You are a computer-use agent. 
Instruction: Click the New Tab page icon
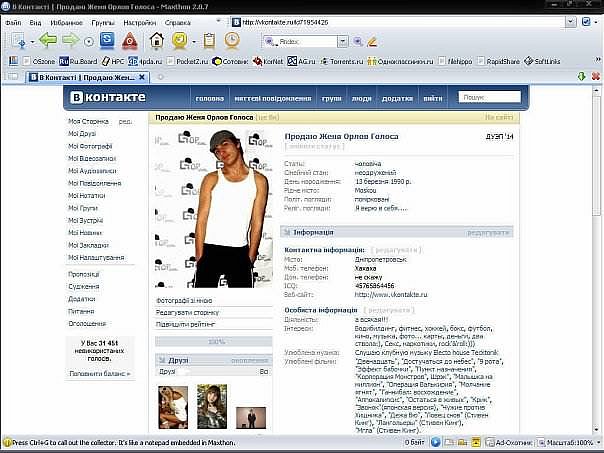18,41
